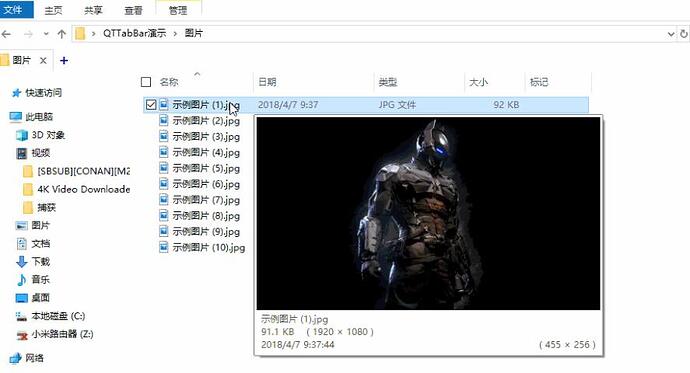The height and width of the screenshot is (373, 690).
Task: Switch to the 共享 ribbon tab
Action: 93,10
